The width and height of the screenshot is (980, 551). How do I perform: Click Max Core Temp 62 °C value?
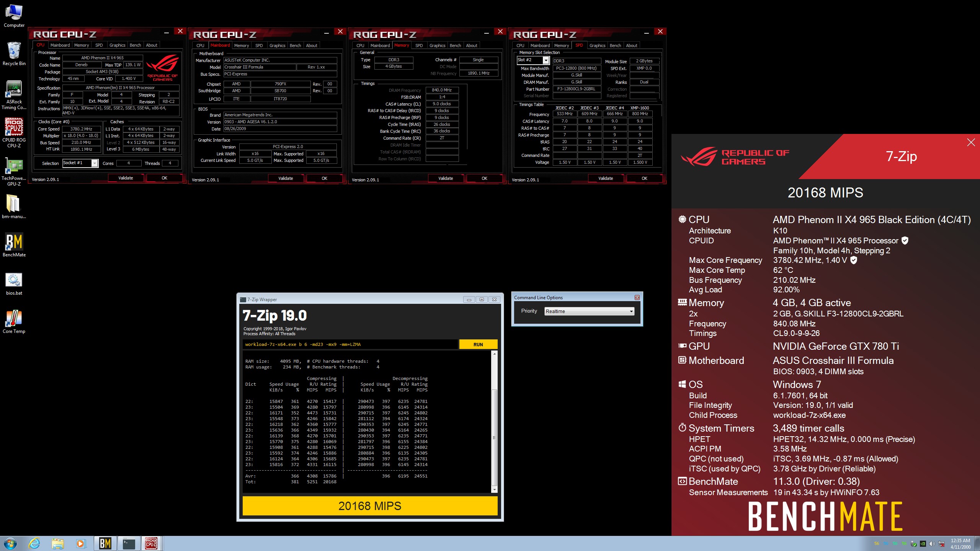[783, 270]
